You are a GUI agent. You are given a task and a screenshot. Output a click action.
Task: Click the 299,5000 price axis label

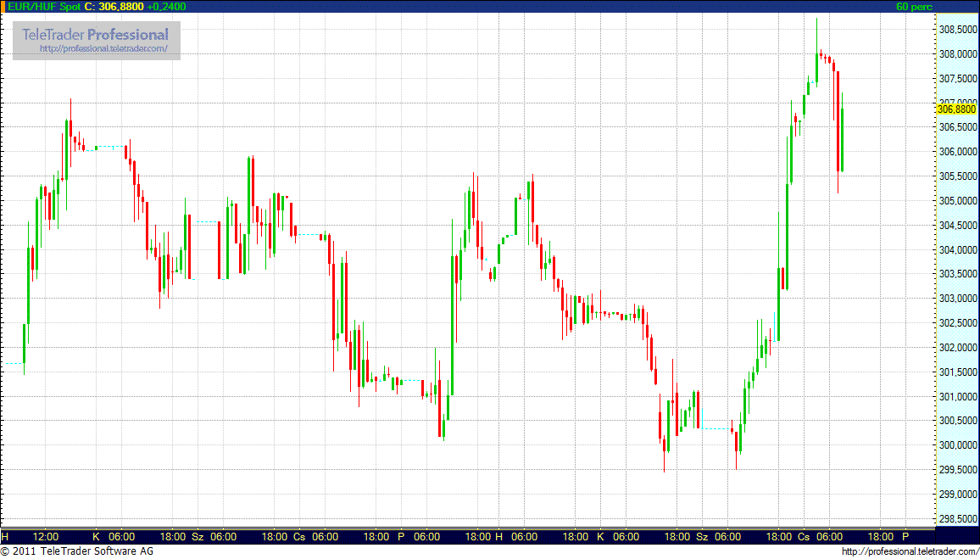click(958, 470)
